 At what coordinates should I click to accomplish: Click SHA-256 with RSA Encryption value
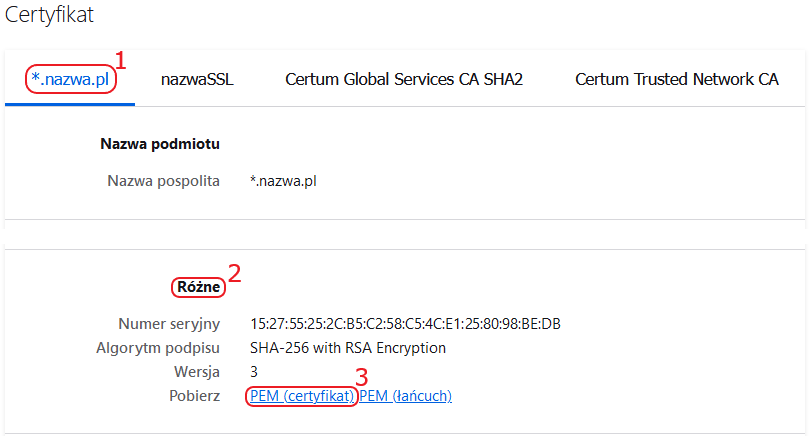pos(348,348)
